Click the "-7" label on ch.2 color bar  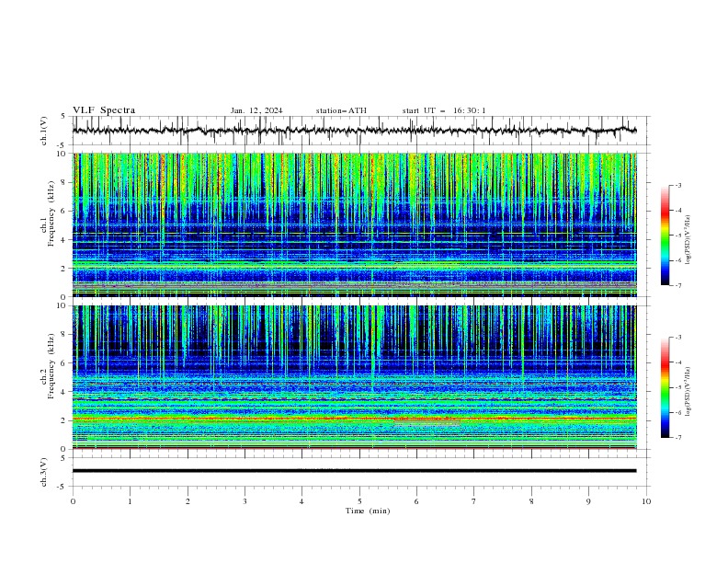point(677,438)
